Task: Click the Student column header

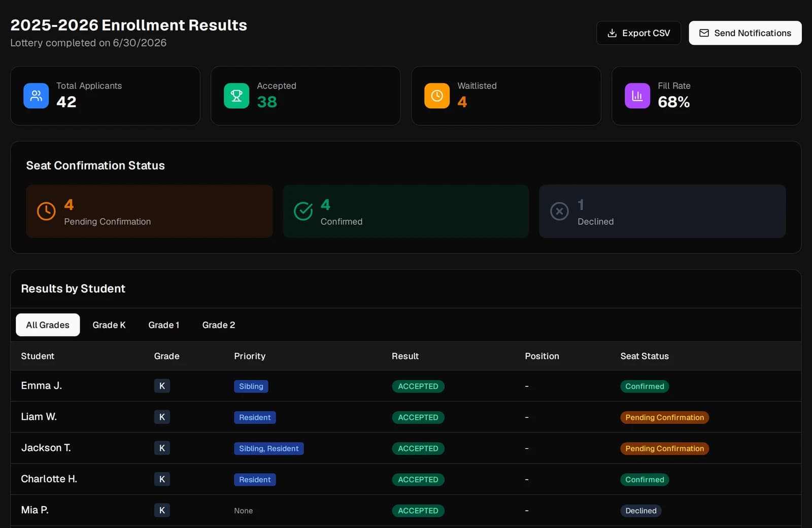Action: tap(38, 356)
